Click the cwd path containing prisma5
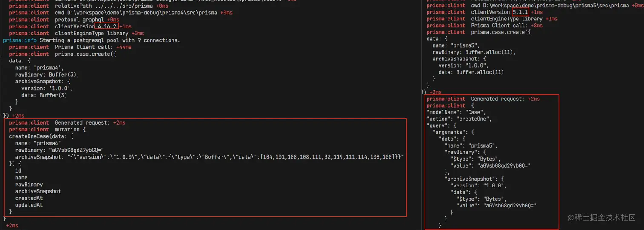Image resolution: width=644 pixels, height=230 pixels. click(x=534, y=6)
